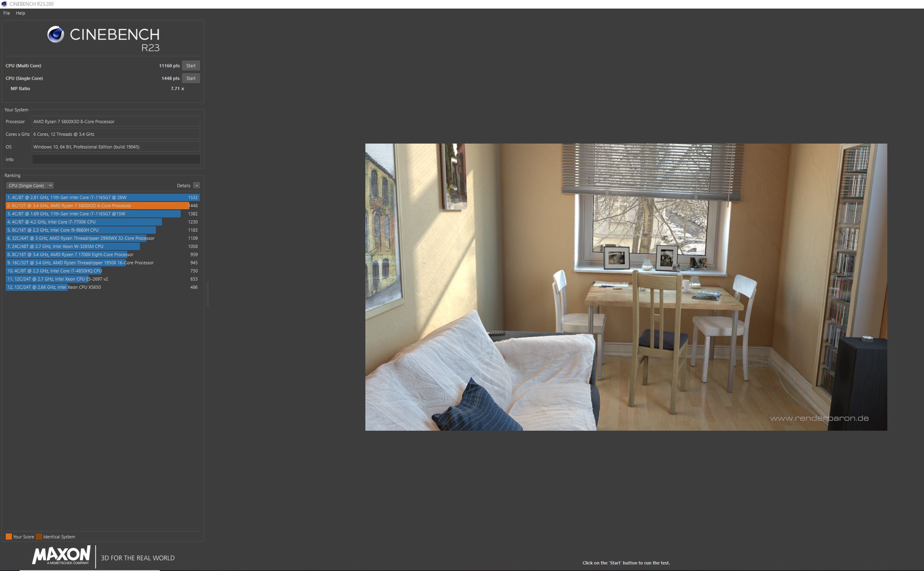Click the orange Your Score legend swatch
This screenshot has width=924, height=571.
[x=9, y=537]
